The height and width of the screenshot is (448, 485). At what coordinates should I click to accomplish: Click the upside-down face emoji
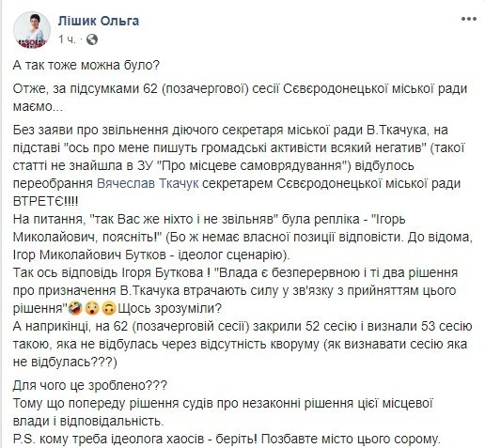tap(109, 309)
